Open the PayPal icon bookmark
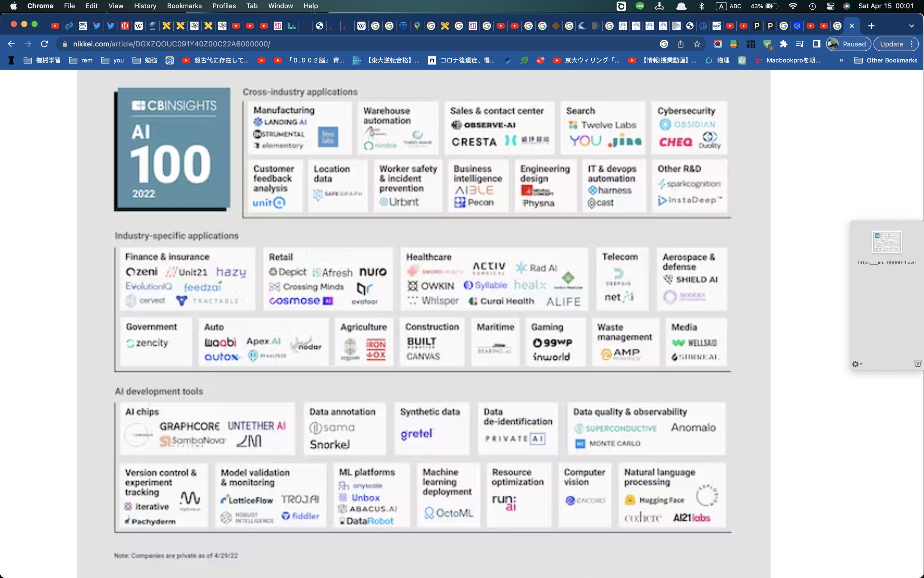The width and height of the screenshot is (924, 578). pos(508,60)
